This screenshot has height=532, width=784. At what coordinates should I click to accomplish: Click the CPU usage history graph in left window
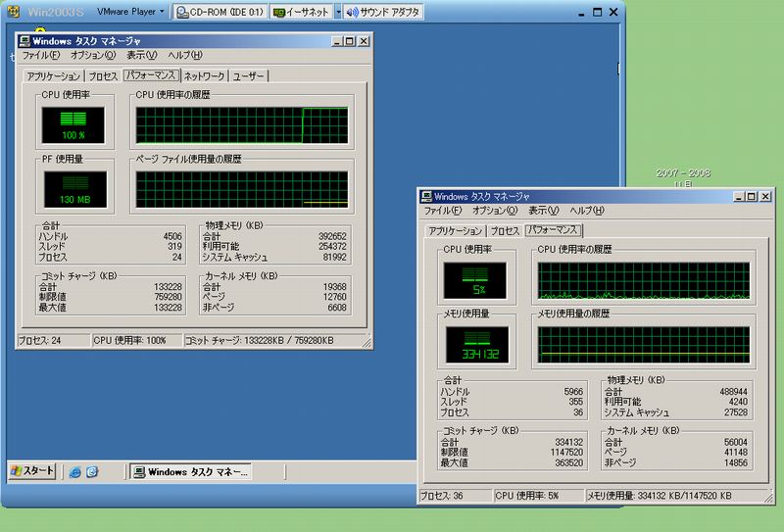pos(242,125)
